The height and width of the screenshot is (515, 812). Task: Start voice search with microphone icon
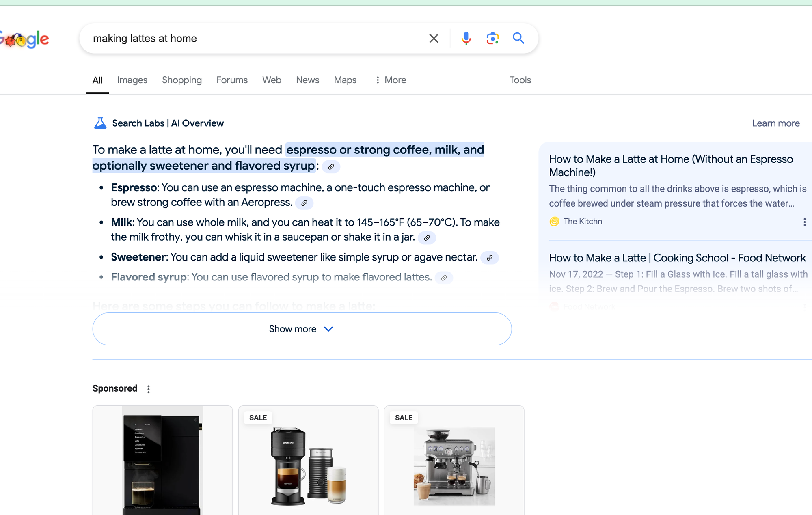point(466,39)
